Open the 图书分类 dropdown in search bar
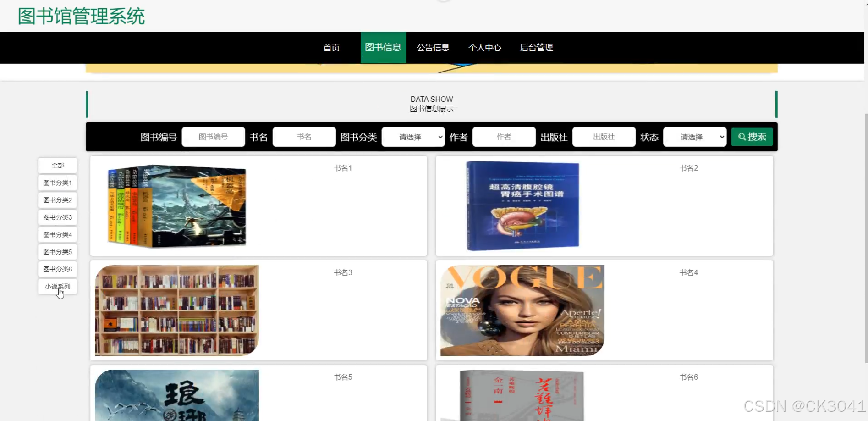The height and width of the screenshot is (421, 868). 413,137
